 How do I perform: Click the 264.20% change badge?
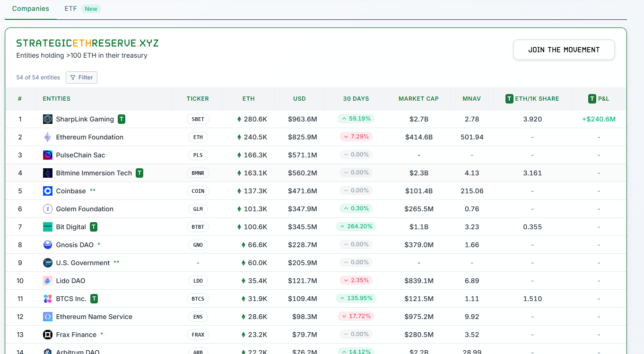click(356, 226)
